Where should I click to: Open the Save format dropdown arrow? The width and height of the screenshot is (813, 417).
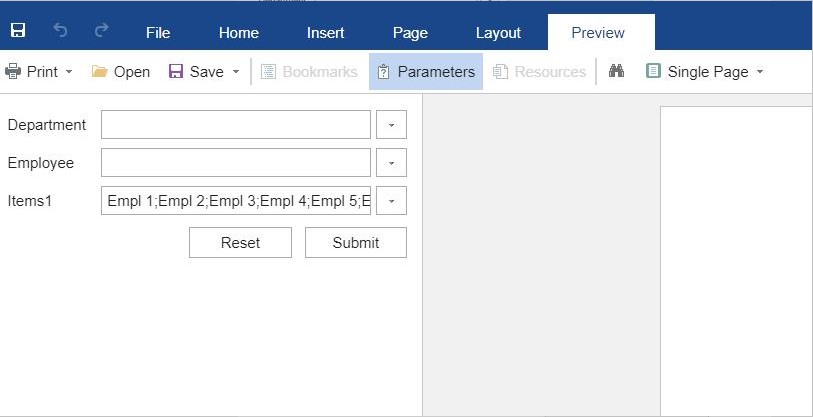pyautogui.click(x=236, y=72)
